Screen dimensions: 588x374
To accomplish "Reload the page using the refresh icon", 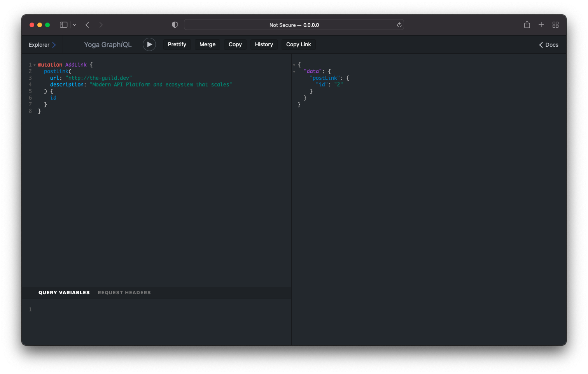I will (399, 25).
